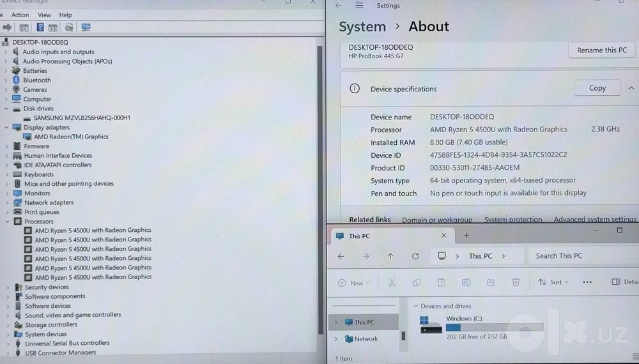Expand the Firmware node
The width and height of the screenshot is (639, 364).
(x=6, y=146)
